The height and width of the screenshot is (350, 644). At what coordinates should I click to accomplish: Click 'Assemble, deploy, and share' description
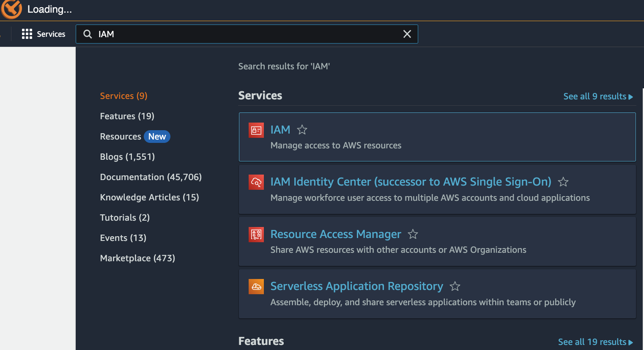click(423, 302)
